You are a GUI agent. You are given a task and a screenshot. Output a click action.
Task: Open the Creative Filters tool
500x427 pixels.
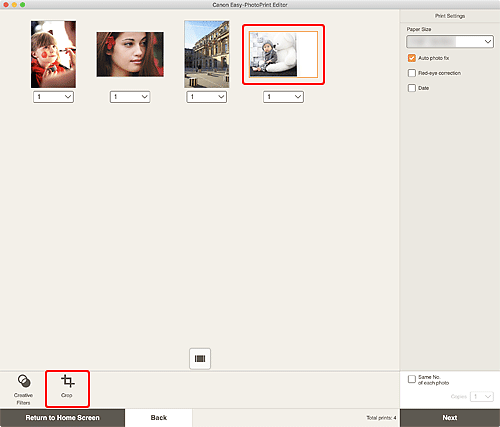pos(23,389)
